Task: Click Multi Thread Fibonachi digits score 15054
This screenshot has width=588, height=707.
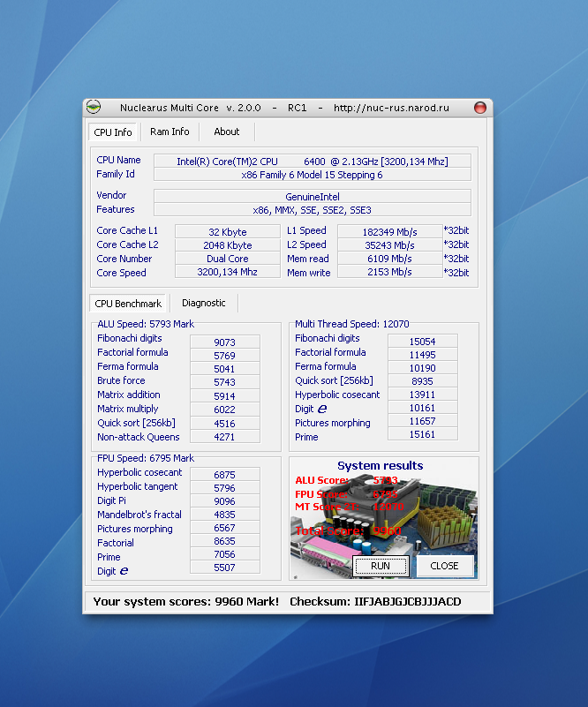Action: click(423, 342)
